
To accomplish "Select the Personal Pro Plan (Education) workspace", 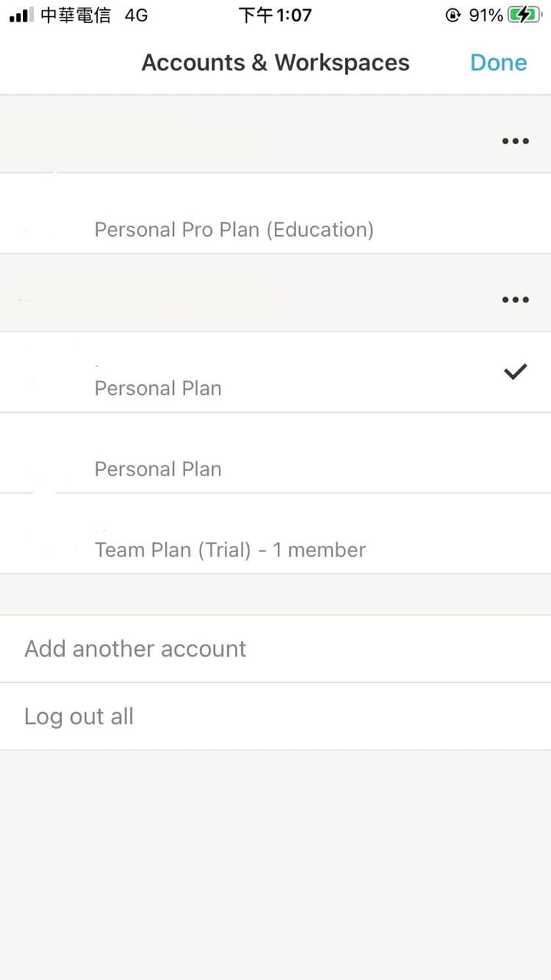I will pos(233,229).
